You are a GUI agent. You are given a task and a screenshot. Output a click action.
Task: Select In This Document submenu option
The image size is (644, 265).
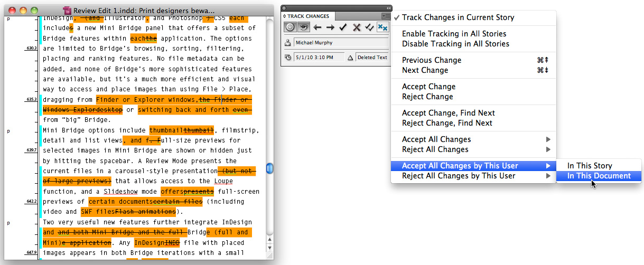(x=599, y=176)
